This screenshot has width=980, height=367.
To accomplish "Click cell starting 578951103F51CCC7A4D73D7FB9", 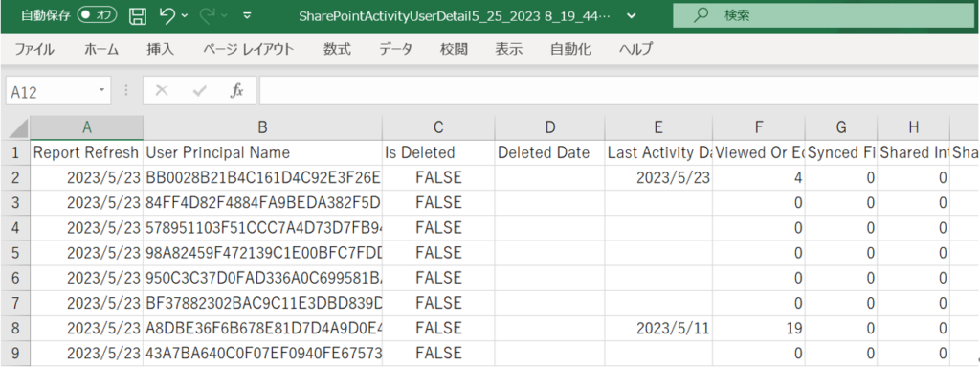I will 262,228.
